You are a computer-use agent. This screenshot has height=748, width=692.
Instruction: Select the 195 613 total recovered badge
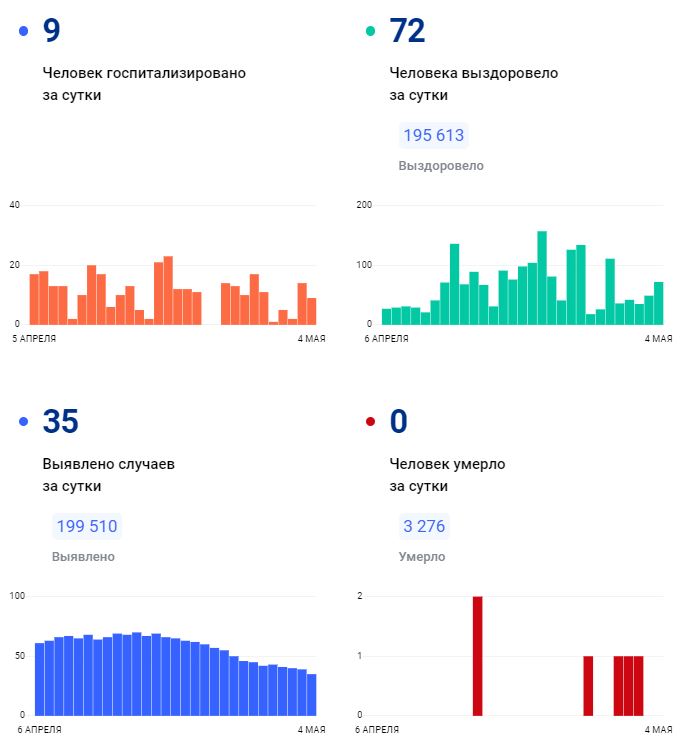click(x=433, y=136)
